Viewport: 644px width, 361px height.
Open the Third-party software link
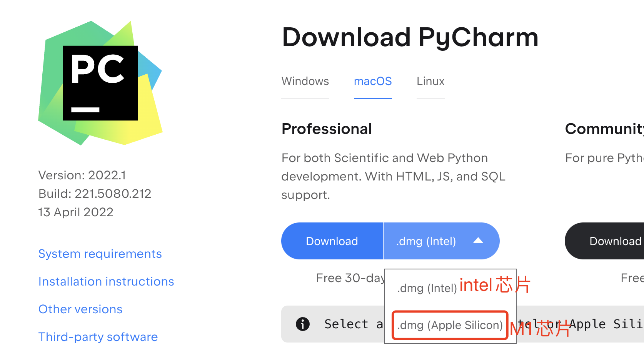[98, 337]
